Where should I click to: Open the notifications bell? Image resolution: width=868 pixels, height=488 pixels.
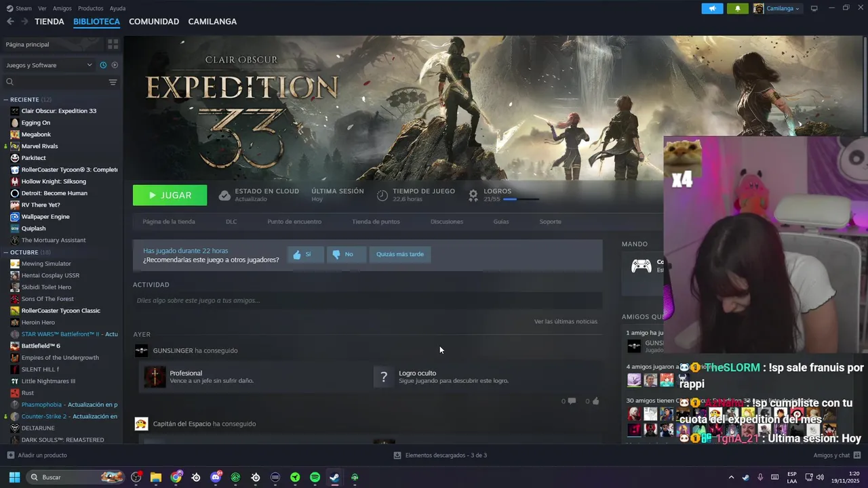tap(738, 8)
